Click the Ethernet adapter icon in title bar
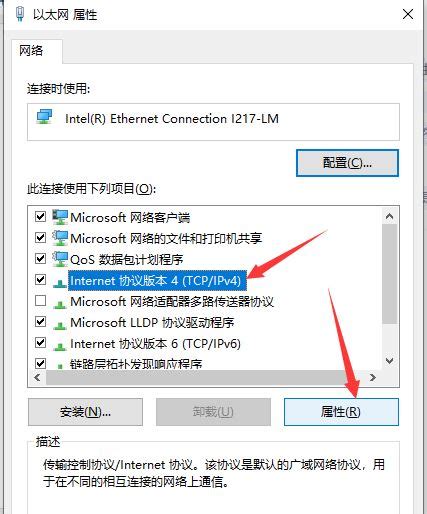 click(x=20, y=14)
